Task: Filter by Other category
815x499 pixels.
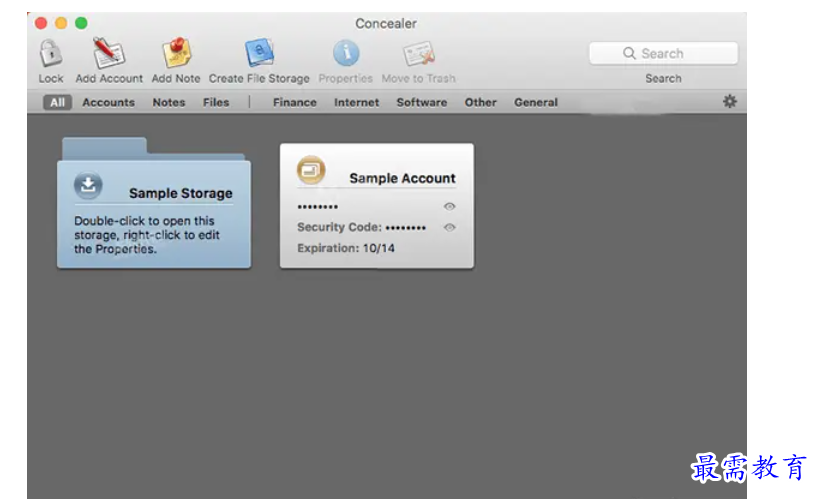Action: pos(480,102)
